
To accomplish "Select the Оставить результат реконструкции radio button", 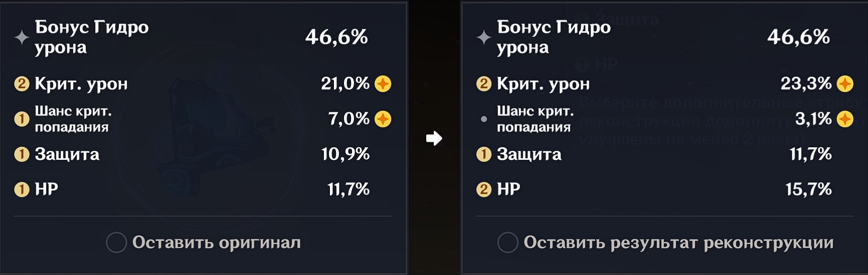I will pyautogui.click(x=507, y=242).
